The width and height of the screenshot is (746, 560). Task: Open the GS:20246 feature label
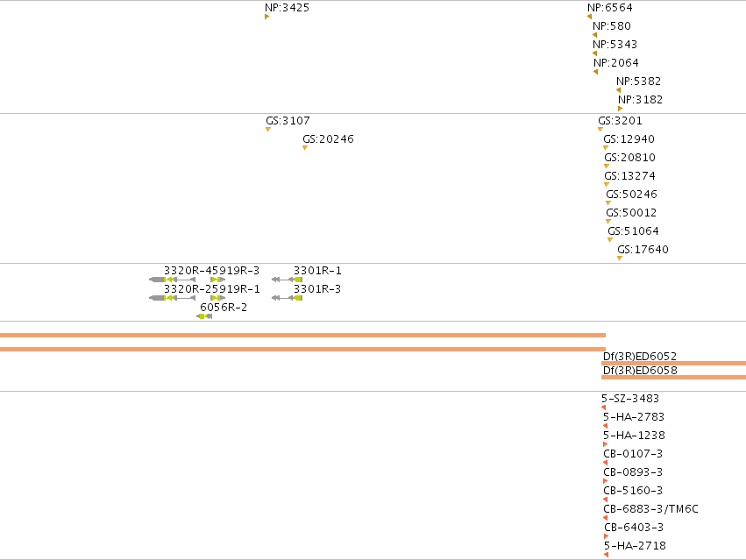328,139
